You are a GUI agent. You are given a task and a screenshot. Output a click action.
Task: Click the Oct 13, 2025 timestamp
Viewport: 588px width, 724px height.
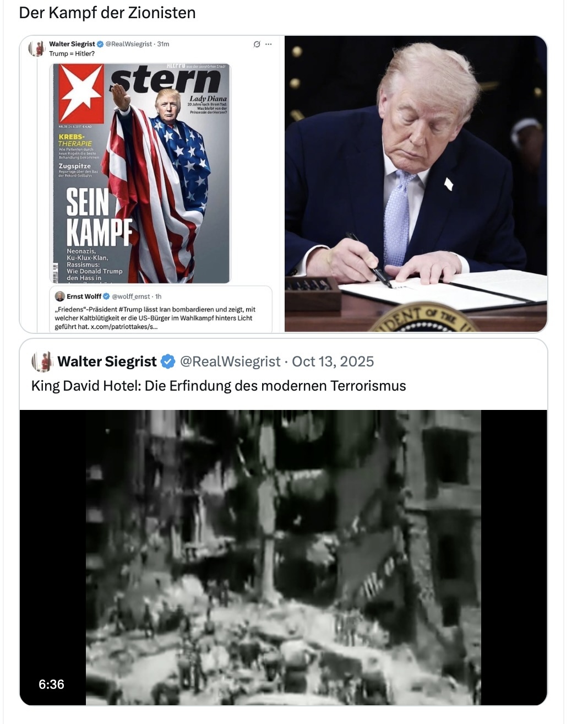pos(333,361)
